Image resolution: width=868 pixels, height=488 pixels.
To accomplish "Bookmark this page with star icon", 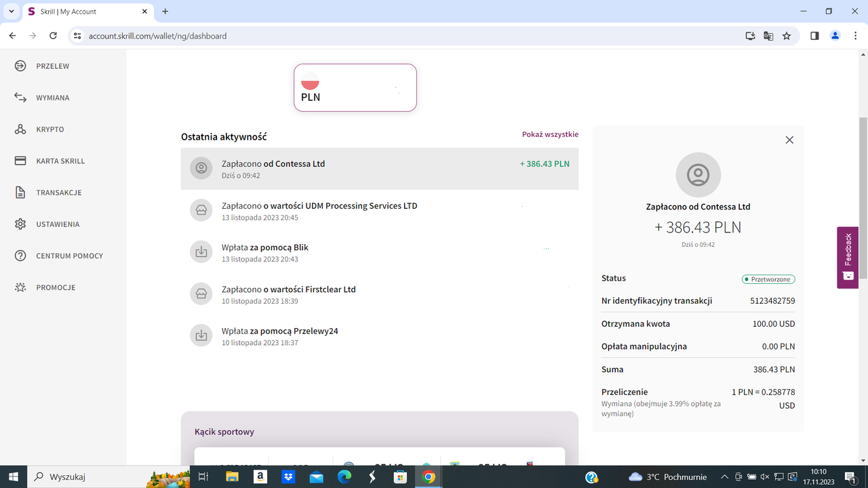I will click(787, 36).
